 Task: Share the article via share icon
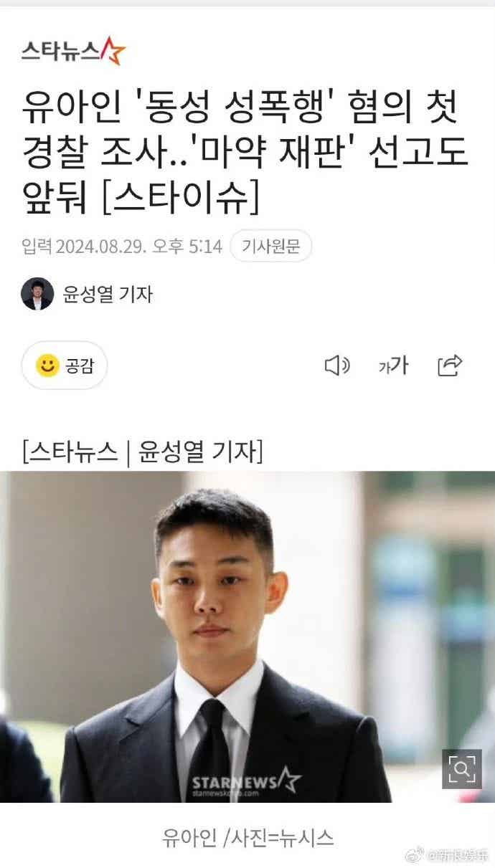(450, 366)
